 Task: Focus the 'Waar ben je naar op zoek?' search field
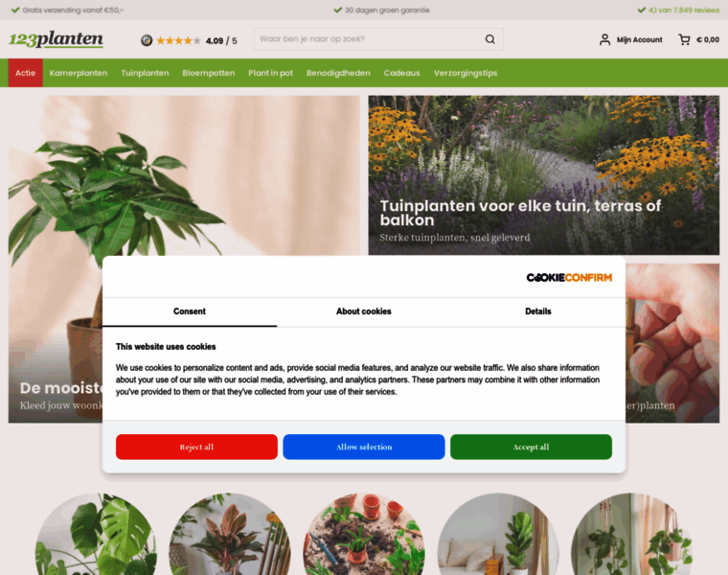click(x=369, y=39)
